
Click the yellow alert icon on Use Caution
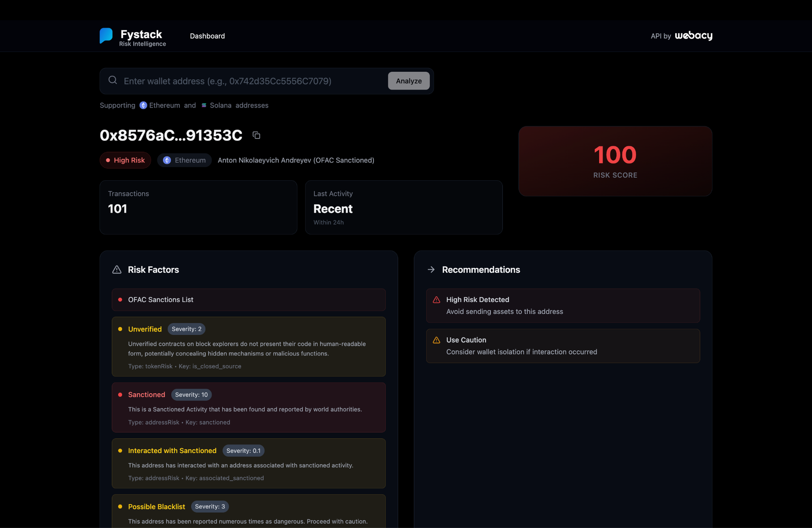[436, 340]
